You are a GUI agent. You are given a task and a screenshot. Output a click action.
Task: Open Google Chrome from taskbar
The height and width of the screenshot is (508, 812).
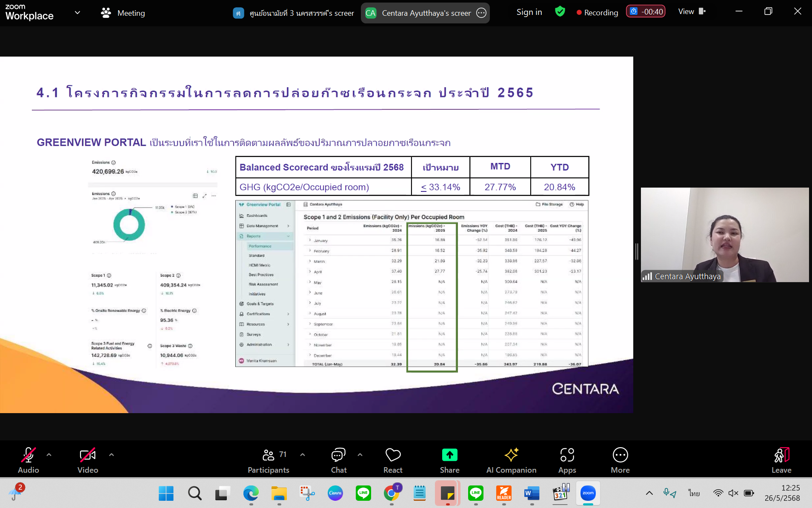(x=392, y=494)
